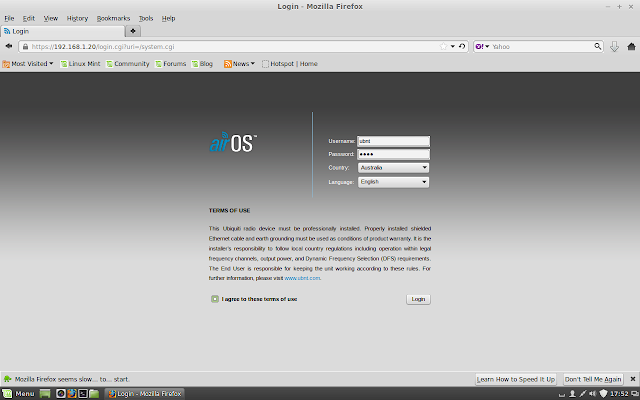Open the Forums bookmark
Image resolution: width=640 pixels, height=400 pixels.
click(170, 64)
